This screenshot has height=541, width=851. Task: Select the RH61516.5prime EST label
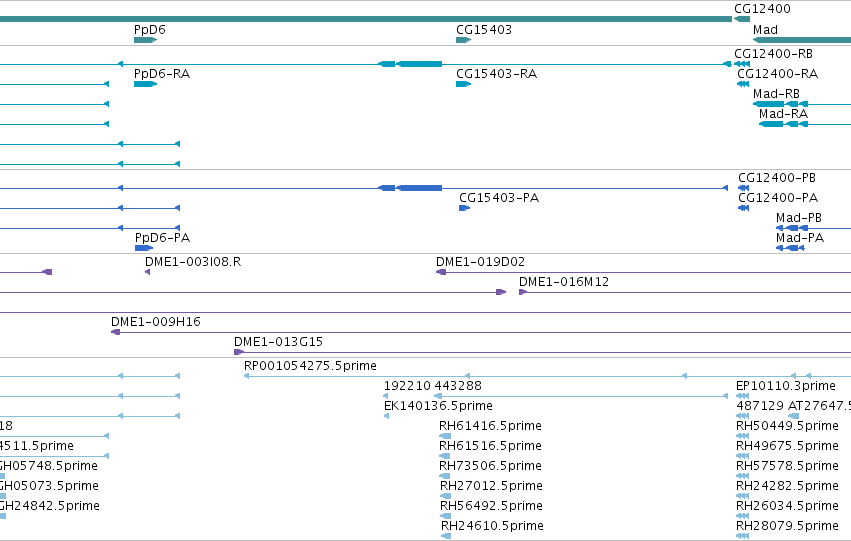point(490,447)
